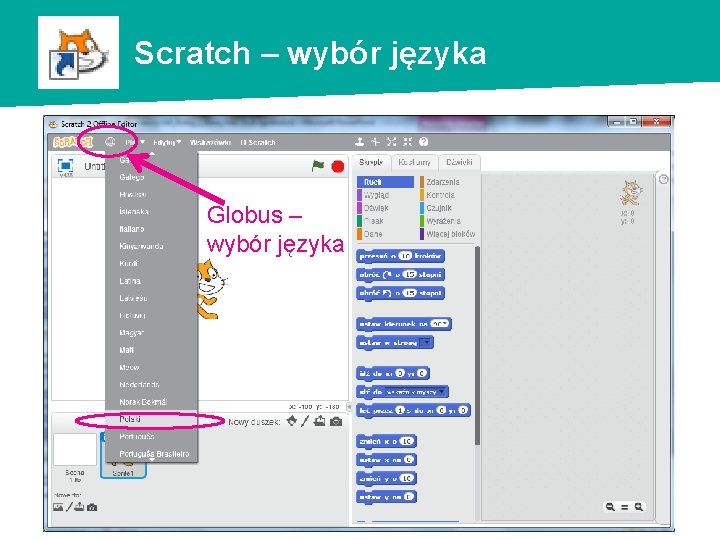Select the Więcej bloków category
The height and width of the screenshot is (540, 720).
(x=447, y=234)
